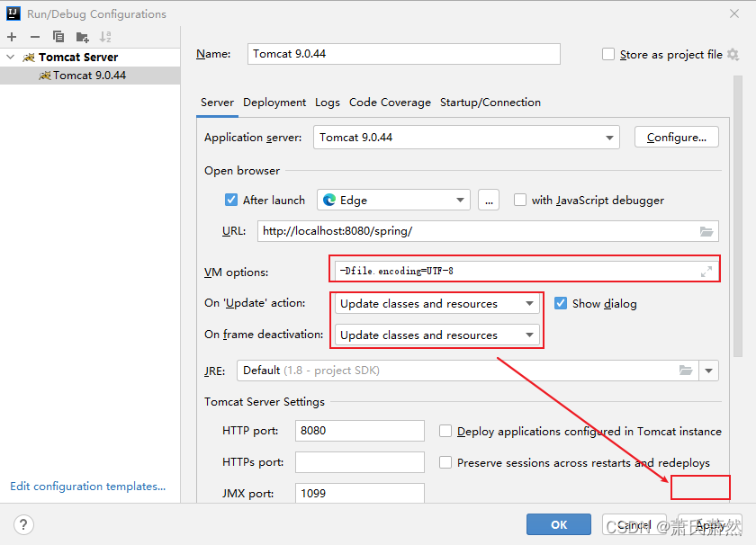Viewport: 756px width, 545px height.
Task: Expand the VM options field editor
Action: (x=706, y=272)
